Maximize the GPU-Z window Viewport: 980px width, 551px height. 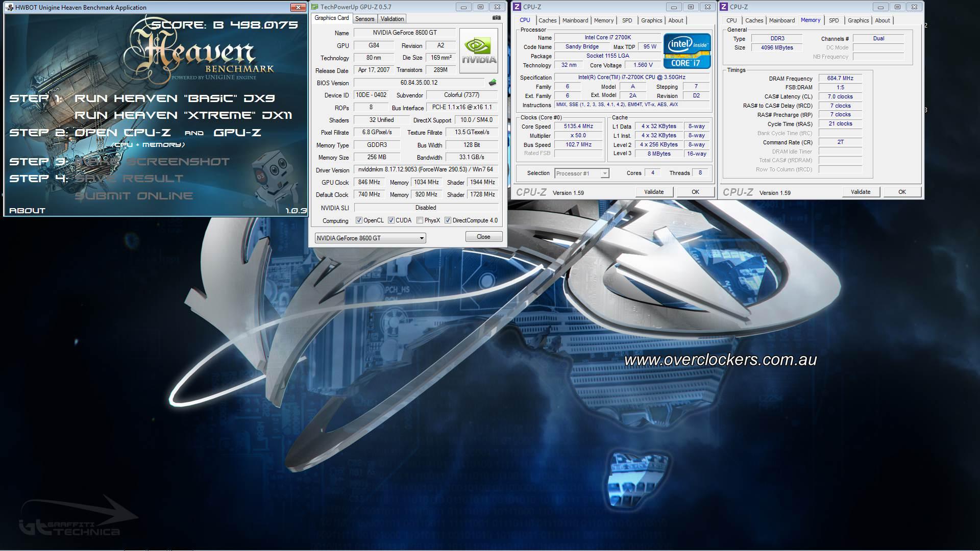click(x=480, y=7)
